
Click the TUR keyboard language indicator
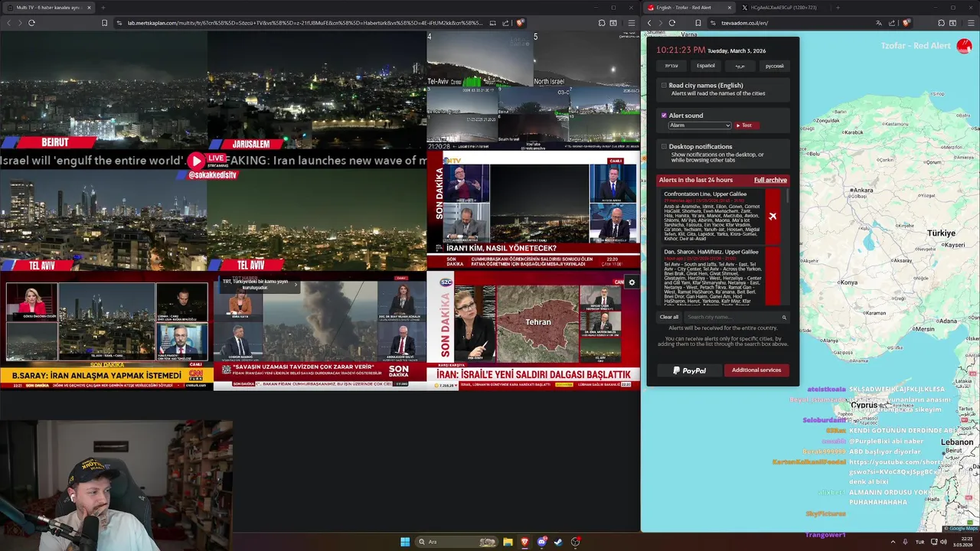point(920,542)
